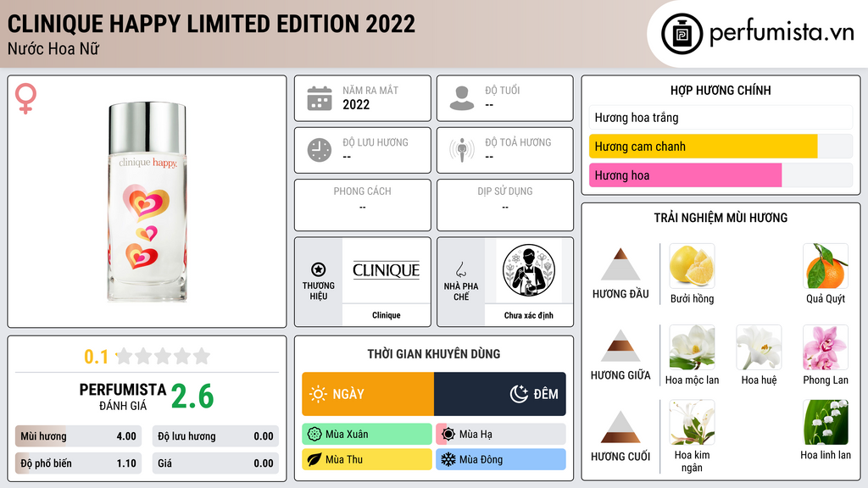
Task: Select the yellow Mùa Thu season bar
Action: click(x=367, y=459)
